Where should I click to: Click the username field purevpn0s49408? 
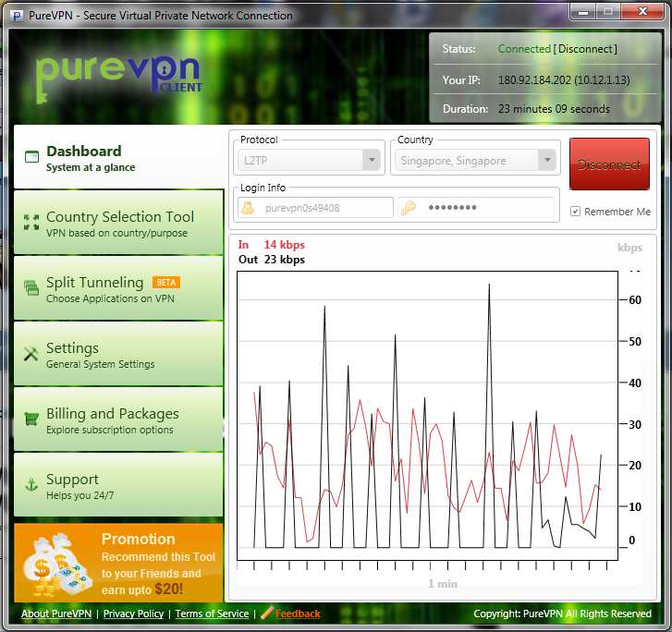315,208
